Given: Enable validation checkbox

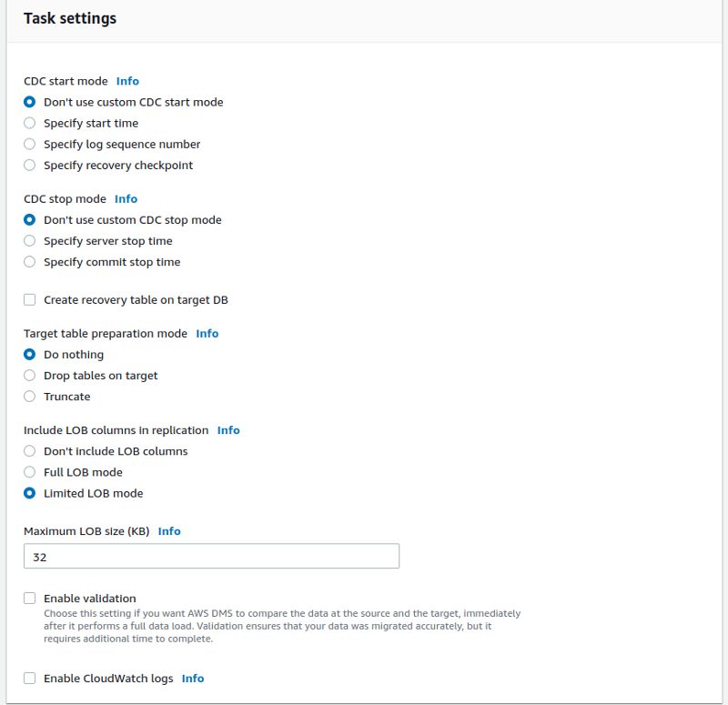Looking at the screenshot, I should click(x=29, y=598).
